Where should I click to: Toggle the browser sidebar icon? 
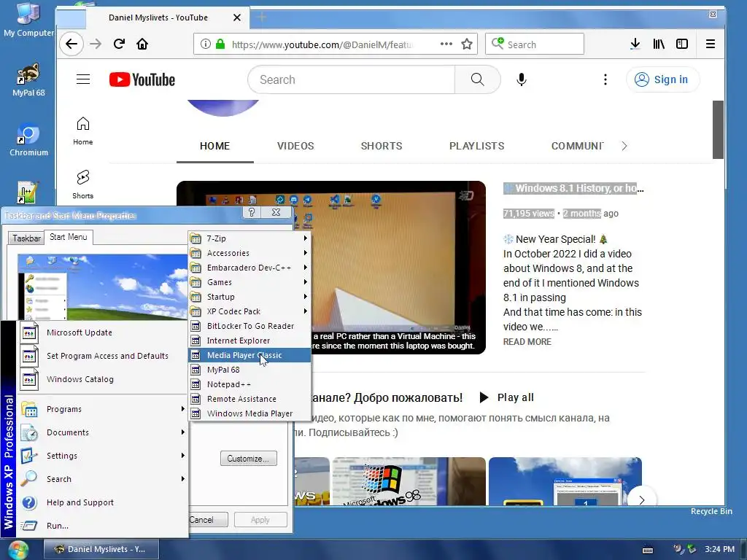click(x=682, y=44)
